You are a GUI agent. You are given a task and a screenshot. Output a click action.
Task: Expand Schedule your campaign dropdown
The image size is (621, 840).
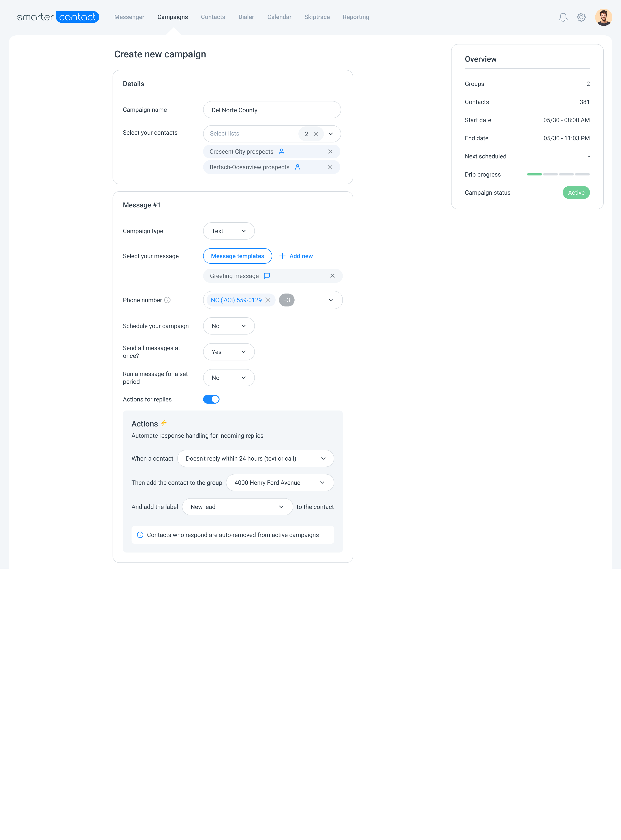pos(229,326)
